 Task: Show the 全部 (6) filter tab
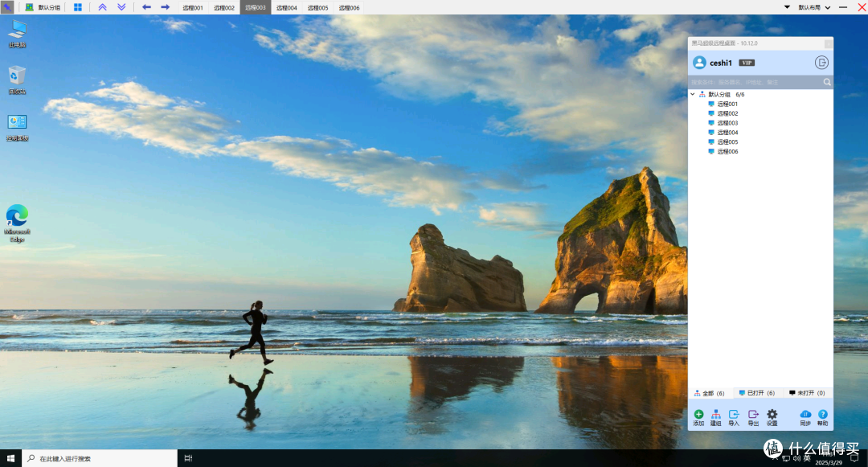[710, 393]
